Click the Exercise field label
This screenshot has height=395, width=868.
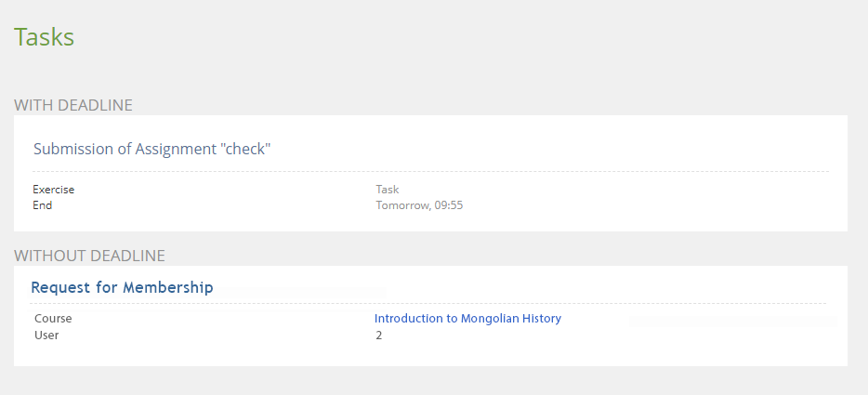54,190
